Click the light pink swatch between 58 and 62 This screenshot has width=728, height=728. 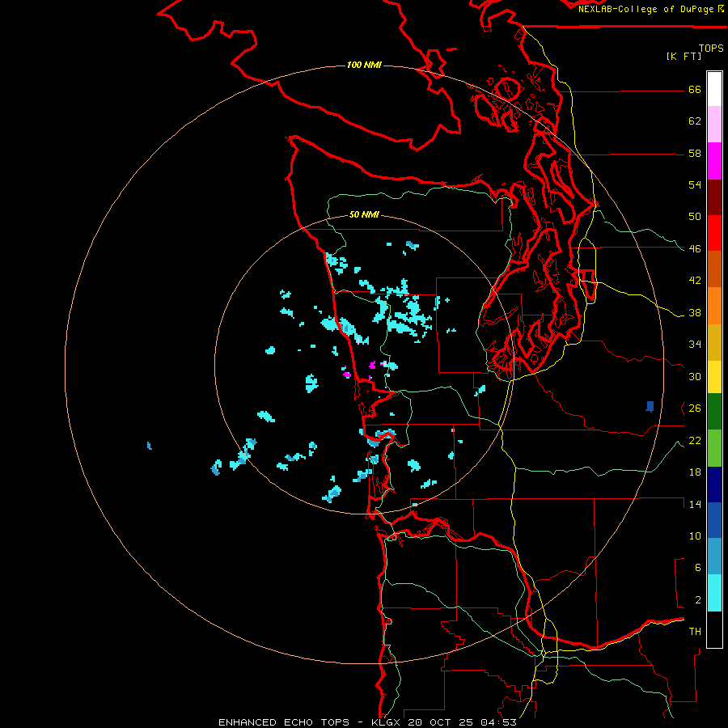tap(714, 125)
